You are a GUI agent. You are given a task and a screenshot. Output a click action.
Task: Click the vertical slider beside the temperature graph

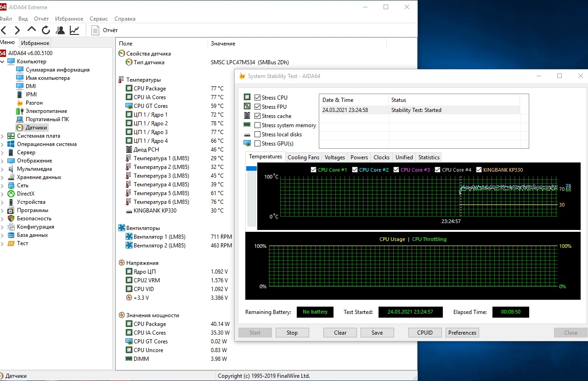point(252,196)
